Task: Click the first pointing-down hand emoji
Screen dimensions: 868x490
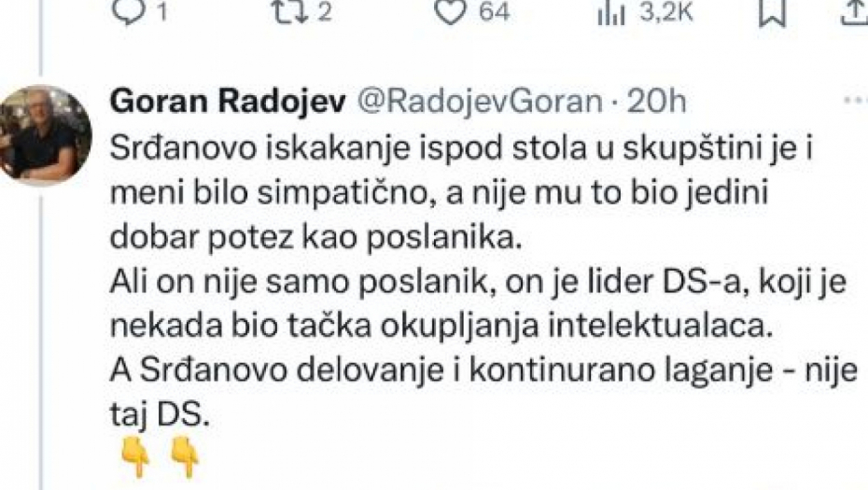Action: [x=136, y=456]
